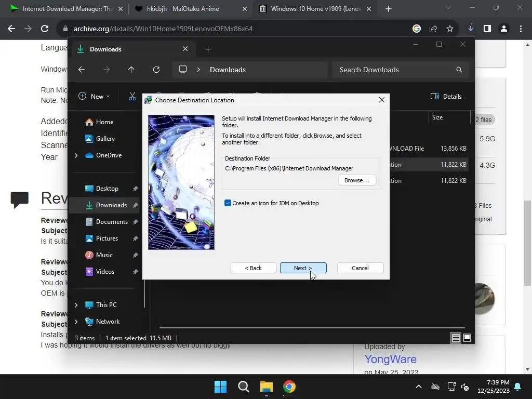Image resolution: width=532 pixels, height=399 pixels.
Task: Click the Downloads breadcrumb in address bar
Action: click(228, 70)
